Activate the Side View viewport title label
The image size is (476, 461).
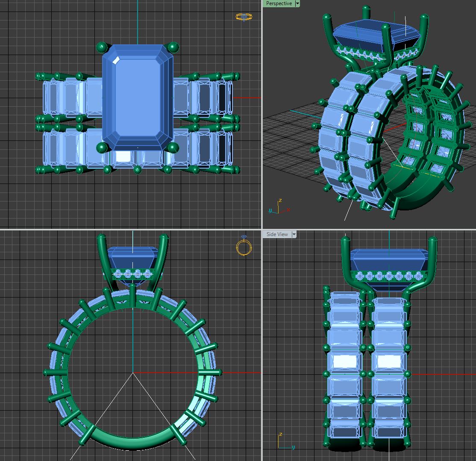point(277,234)
